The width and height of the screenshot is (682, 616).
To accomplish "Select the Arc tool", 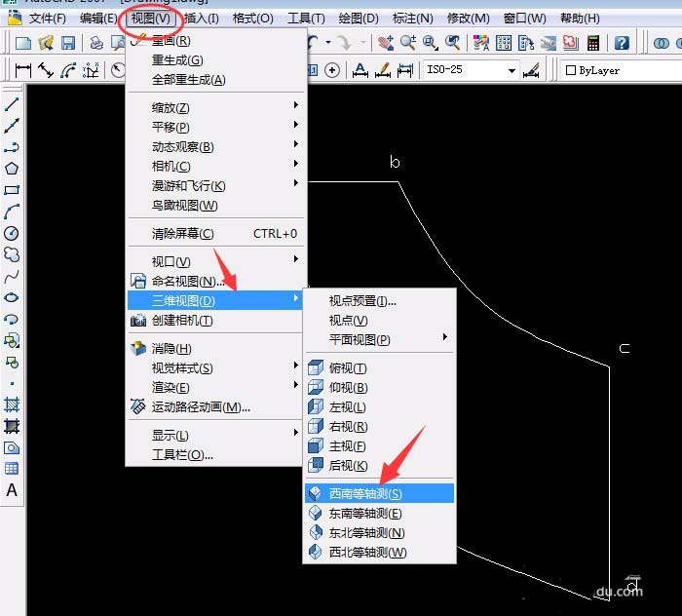I will [x=12, y=212].
